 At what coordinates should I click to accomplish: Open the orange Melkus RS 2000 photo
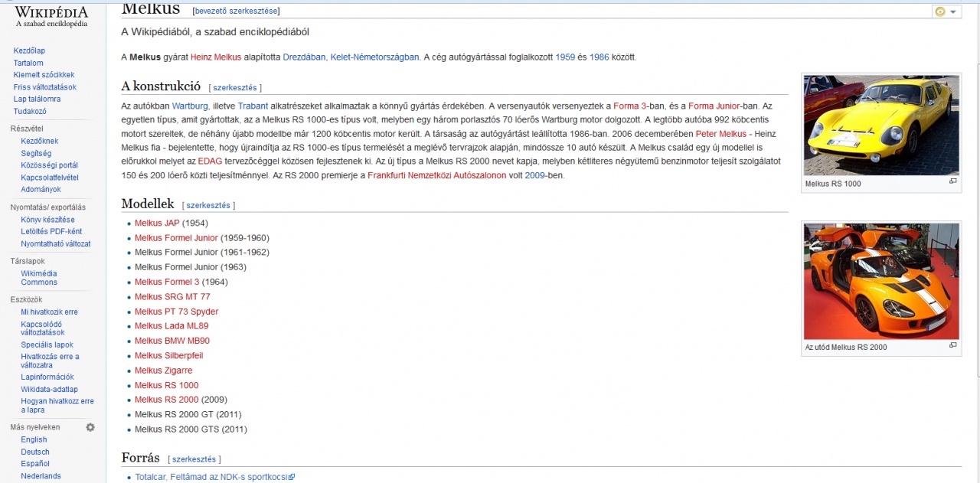point(880,281)
